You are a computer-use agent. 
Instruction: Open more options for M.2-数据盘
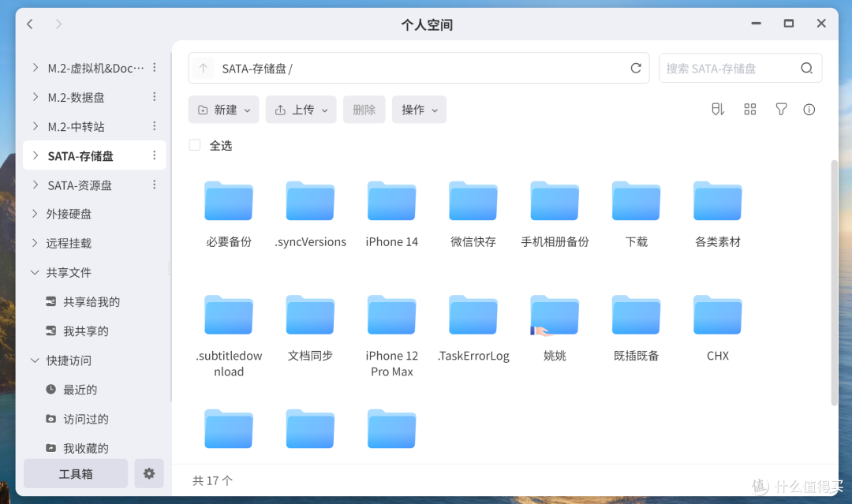155,97
